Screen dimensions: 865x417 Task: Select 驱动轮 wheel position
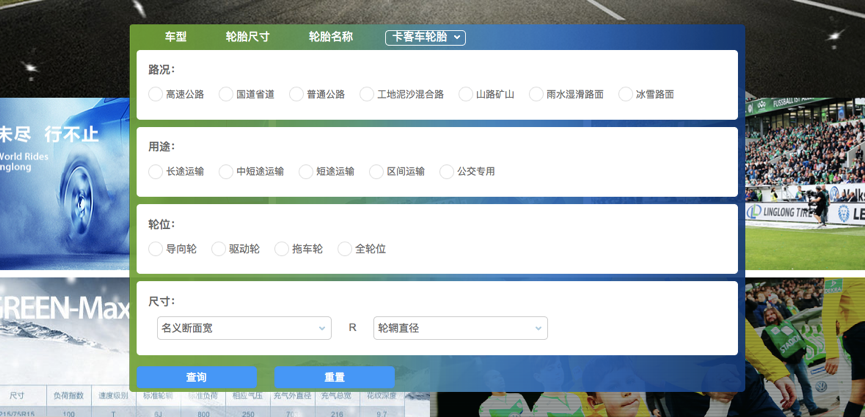tap(219, 249)
